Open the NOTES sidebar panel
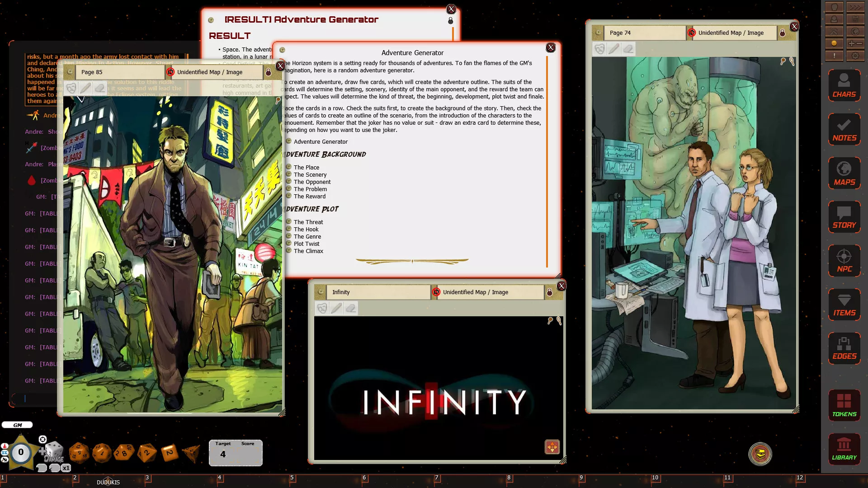 click(x=844, y=129)
